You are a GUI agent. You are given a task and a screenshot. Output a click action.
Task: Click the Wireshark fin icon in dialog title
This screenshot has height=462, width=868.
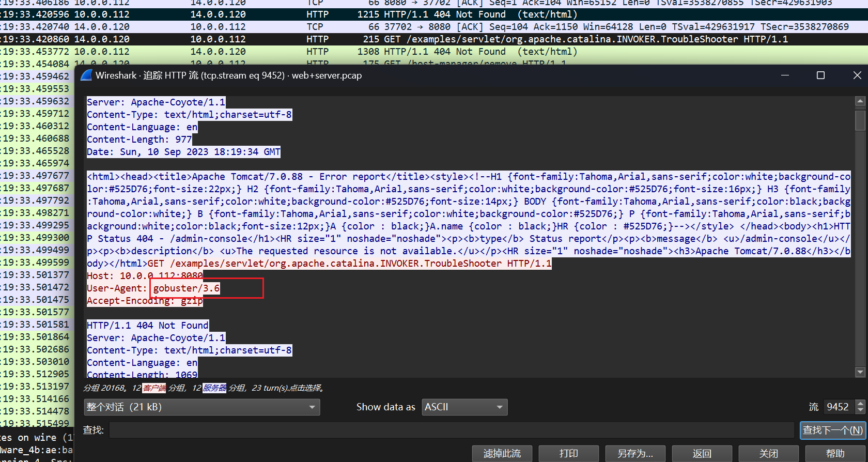(x=86, y=75)
